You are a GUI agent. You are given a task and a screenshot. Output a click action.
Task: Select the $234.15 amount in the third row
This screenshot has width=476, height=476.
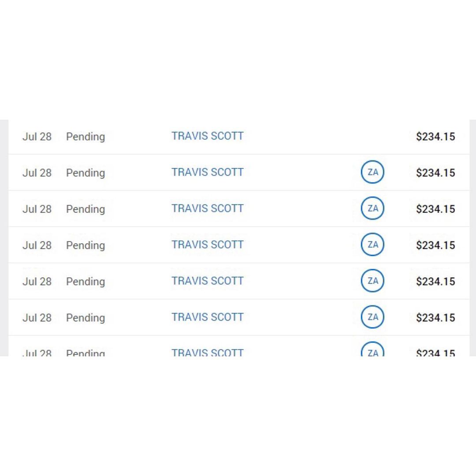[x=435, y=209]
